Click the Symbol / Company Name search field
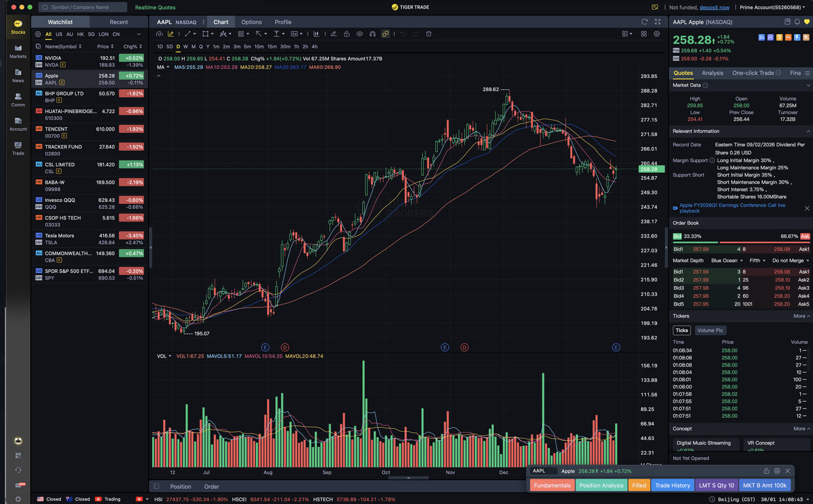The image size is (813, 504). 84,8
